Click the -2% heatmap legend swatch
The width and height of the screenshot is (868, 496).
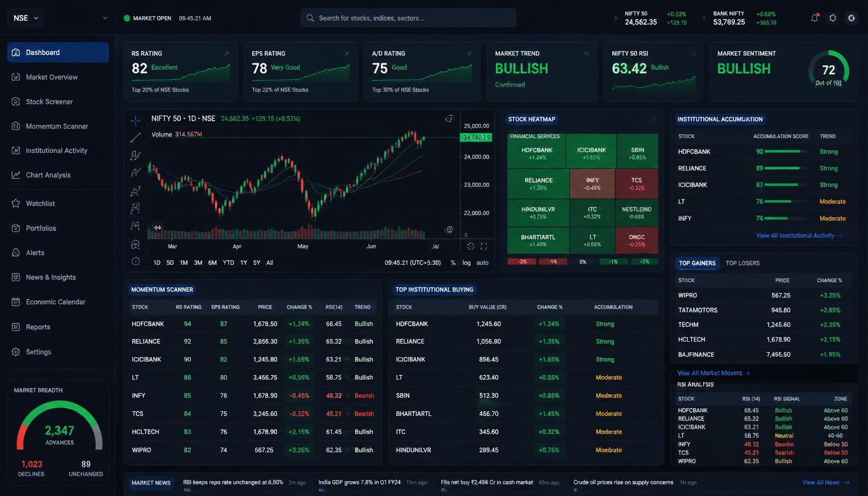[522, 262]
